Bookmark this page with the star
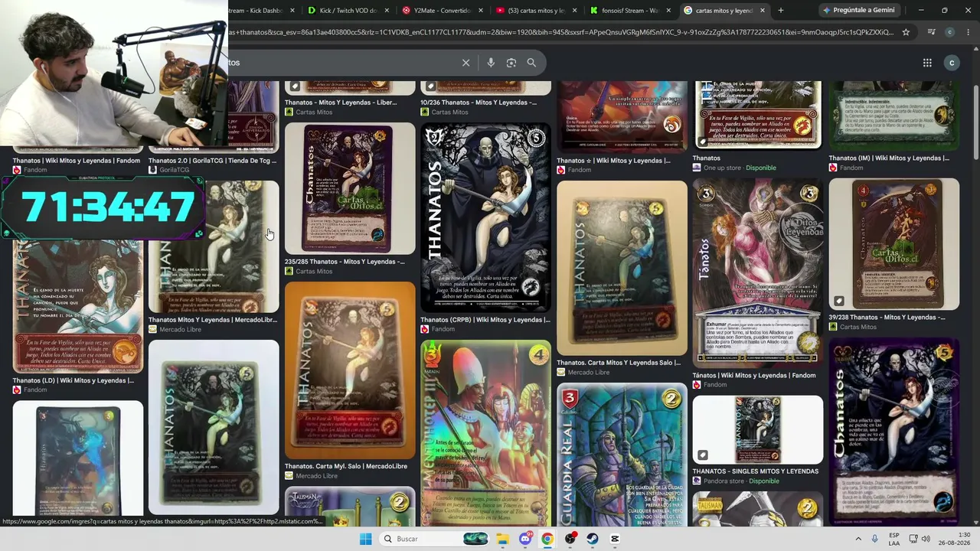Viewport: 980px width, 551px height. [x=906, y=32]
